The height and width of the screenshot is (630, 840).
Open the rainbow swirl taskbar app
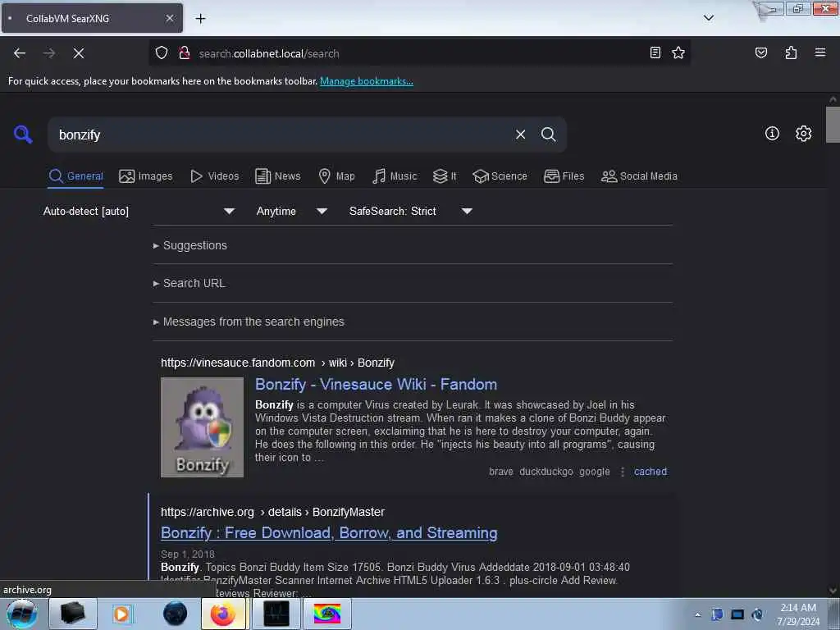[x=327, y=614]
